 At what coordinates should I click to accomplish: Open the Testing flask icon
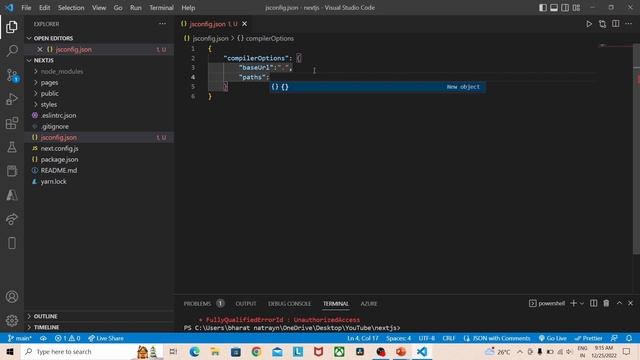point(12,147)
